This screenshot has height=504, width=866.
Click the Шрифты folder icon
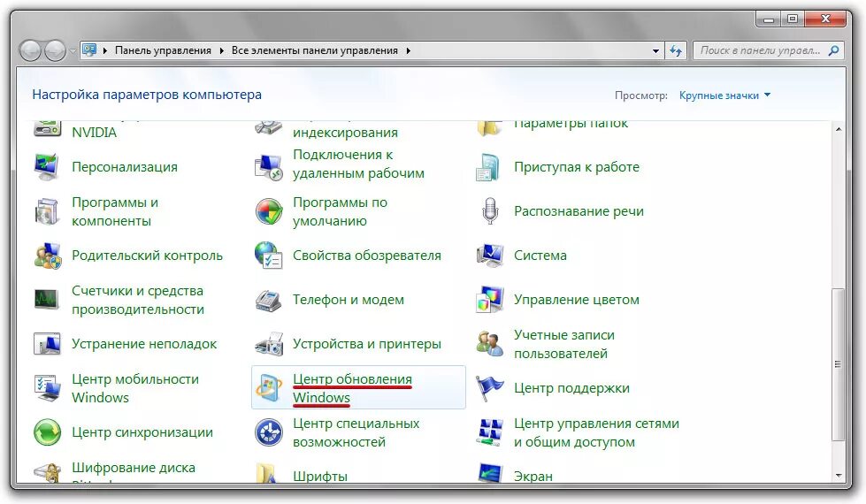click(268, 474)
